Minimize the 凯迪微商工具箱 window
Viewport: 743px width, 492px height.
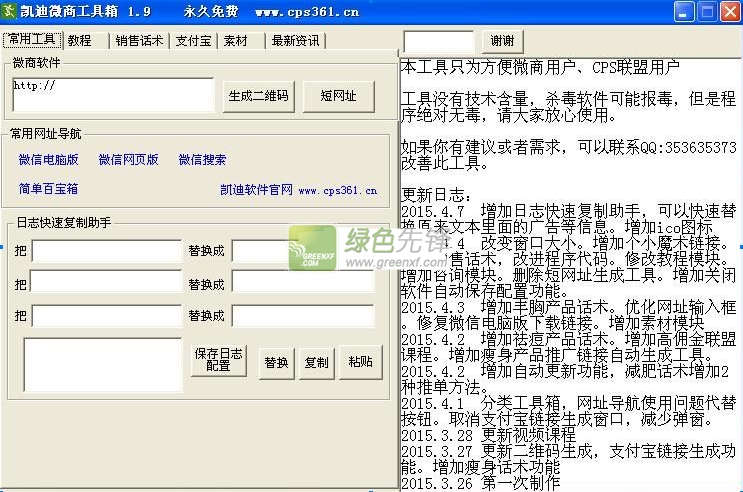coord(683,12)
